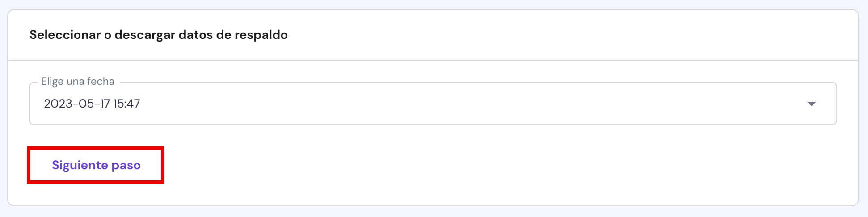868x217 pixels.
Task: Expand the date dropdown arrow
Action: [x=812, y=104]
